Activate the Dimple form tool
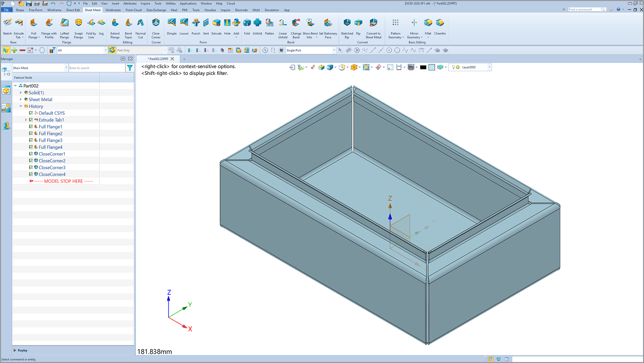The width and height of the screenshot is (644, 363). coord(171,23)
